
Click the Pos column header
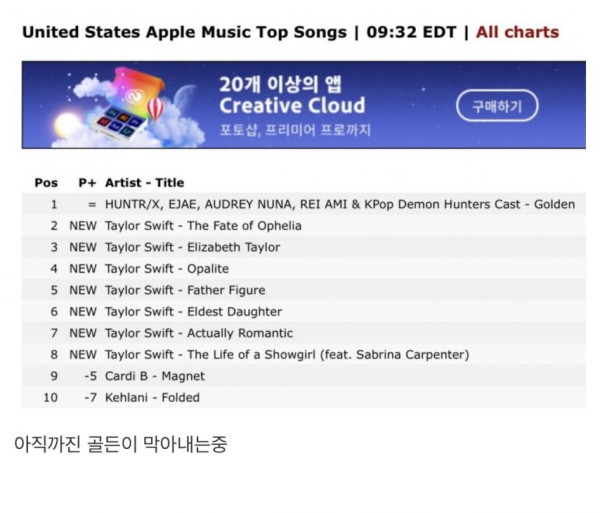(46, 183)
